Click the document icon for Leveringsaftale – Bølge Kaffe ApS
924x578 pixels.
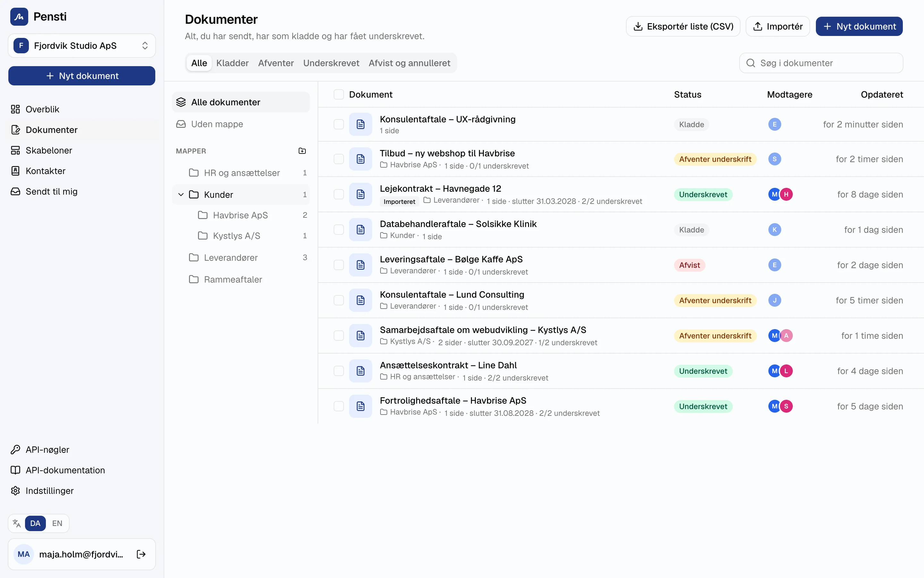click(x=360, y=265)
